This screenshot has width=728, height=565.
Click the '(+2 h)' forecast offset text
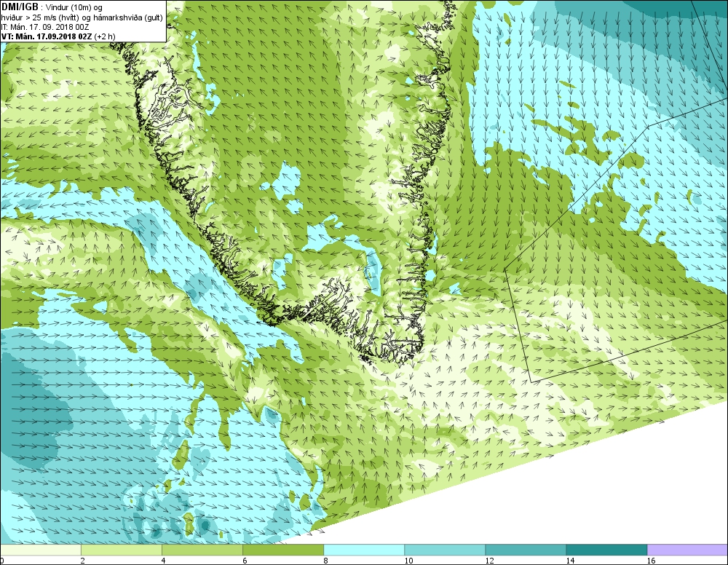pos(104,36)
